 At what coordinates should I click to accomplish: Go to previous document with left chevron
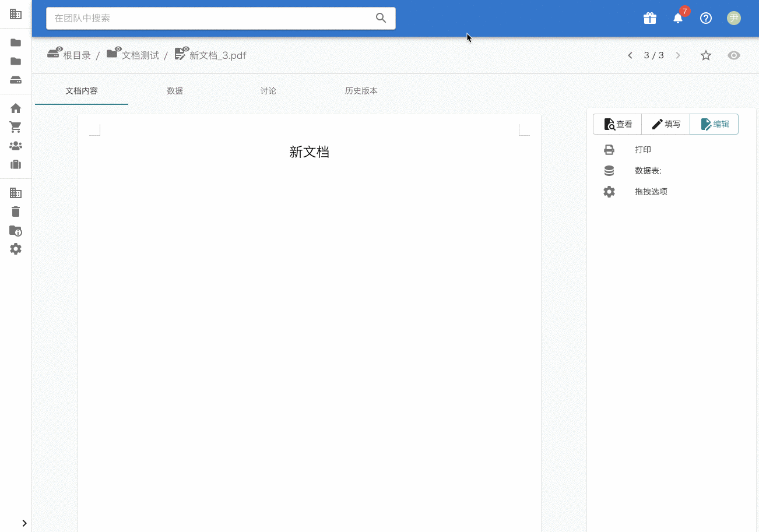(630, 55)
